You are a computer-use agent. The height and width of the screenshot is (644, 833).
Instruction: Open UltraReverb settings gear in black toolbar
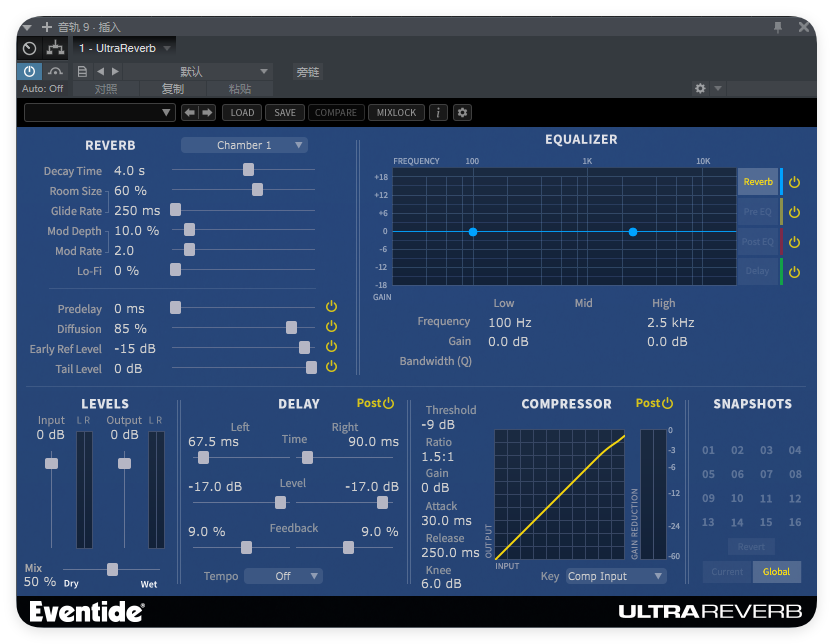[x=462, y=113]
